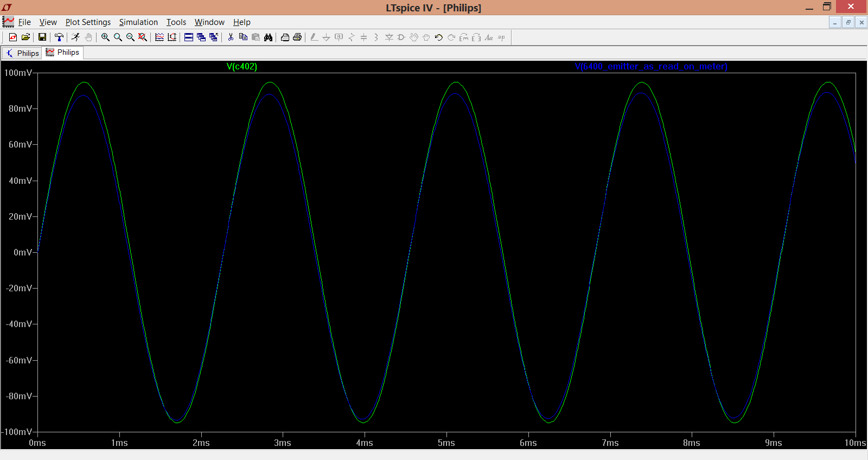The width and height of the screenshot is (868, 460).
Task: Switch to the Philips waveform tab
Action: [x=63, y=53]
